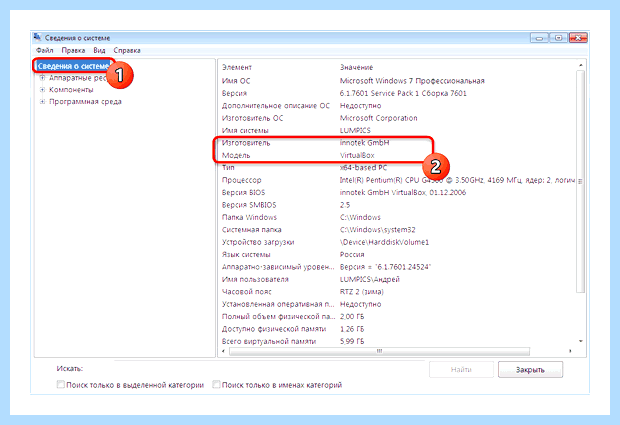Select the x64-based PC value
The width and height of the screenshot is (620, 425).
[363, 168]
